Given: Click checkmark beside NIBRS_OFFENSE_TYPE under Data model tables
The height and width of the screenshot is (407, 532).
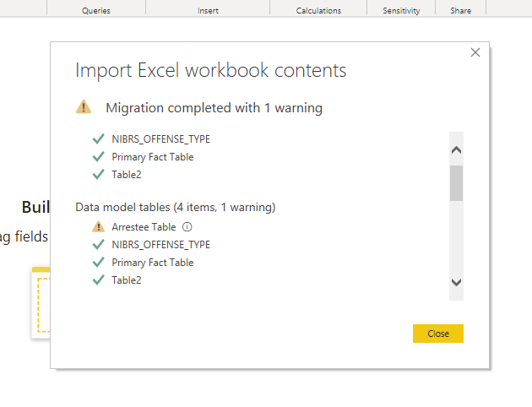Looking at the screenshot, I should (x=99, y=244).
